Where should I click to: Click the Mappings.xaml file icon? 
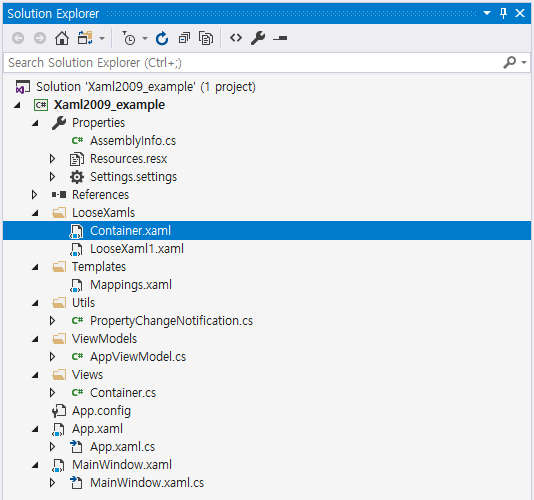[x=76, y=285]
